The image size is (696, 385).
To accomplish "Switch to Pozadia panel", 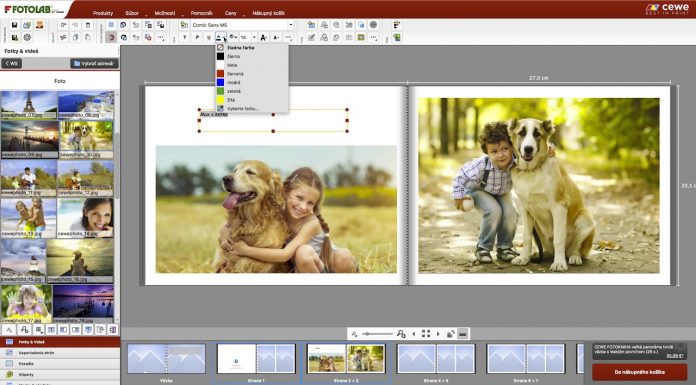I will 60,363.
